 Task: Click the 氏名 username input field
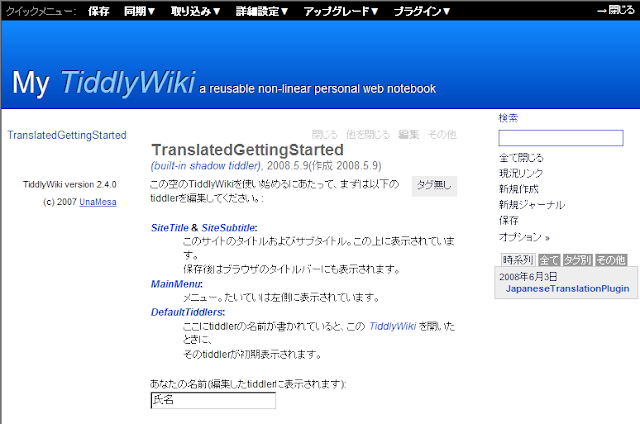coord(213,400)
